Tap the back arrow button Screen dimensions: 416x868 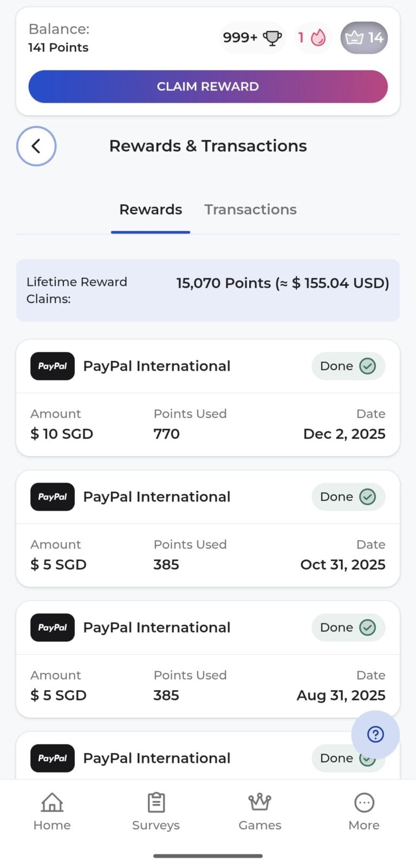tap(36, 146)
